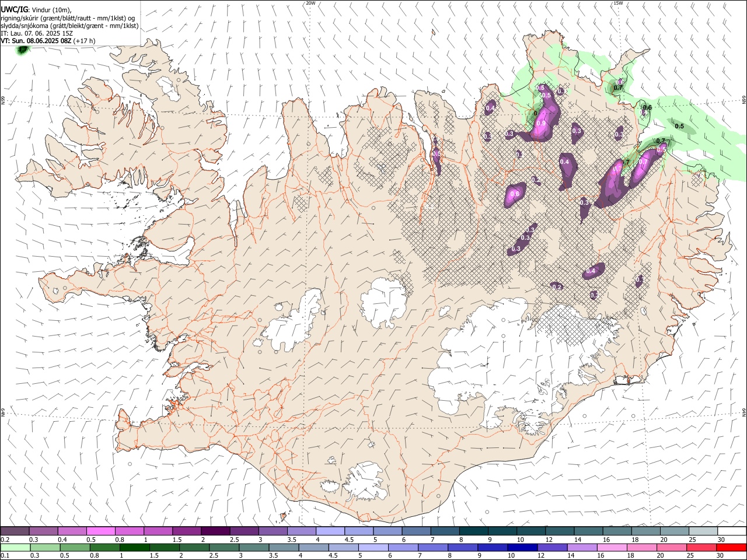Pick the deep blue lower swatch from 10 to 12
The image size is (747, 560).
click(523, 548)
